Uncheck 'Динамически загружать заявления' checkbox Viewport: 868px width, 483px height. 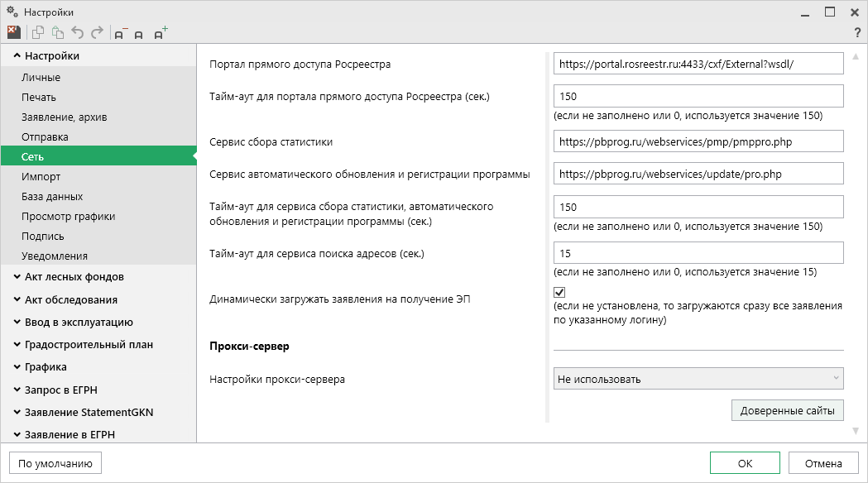point(559,293)
